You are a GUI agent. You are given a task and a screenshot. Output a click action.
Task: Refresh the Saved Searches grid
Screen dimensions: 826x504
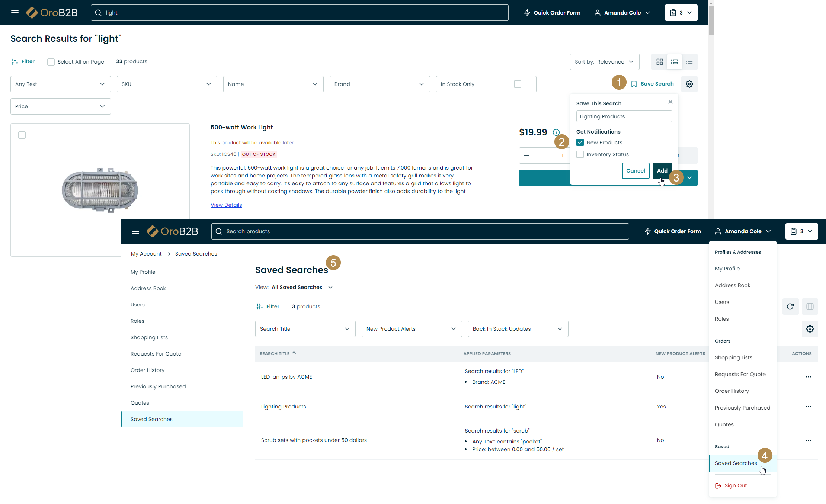(790, 306)
